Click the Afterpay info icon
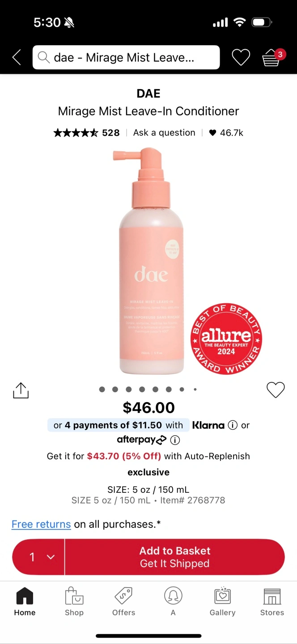This screenshot has width=297, height=644. coord(175,440)
